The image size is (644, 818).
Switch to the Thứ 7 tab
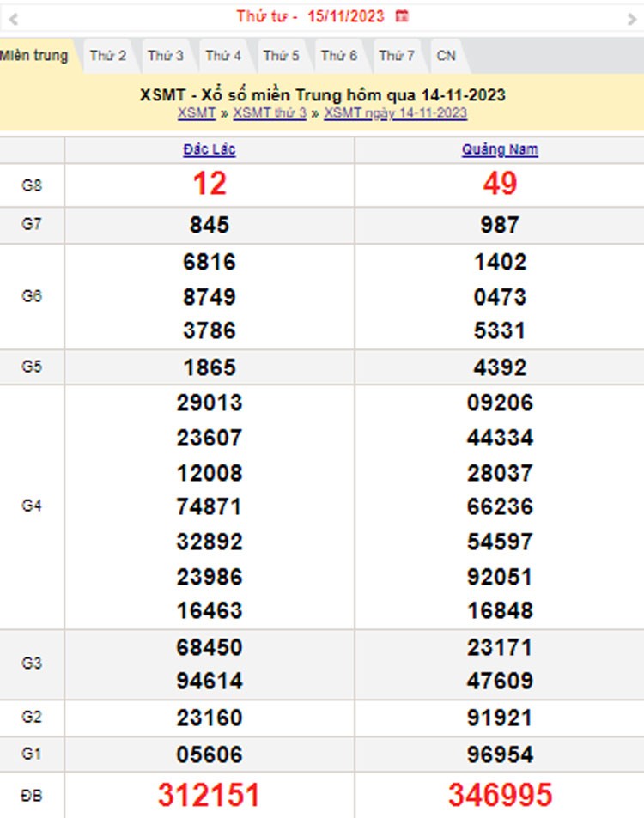397,56
